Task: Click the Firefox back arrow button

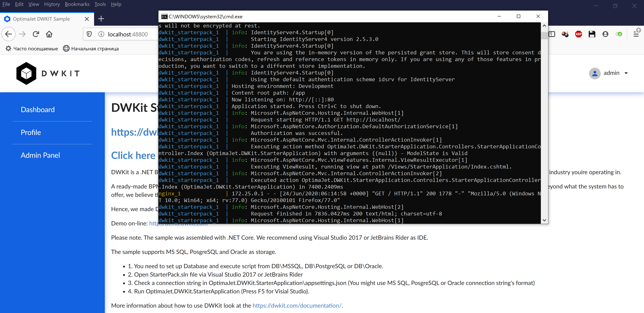Action: [9, 34]
